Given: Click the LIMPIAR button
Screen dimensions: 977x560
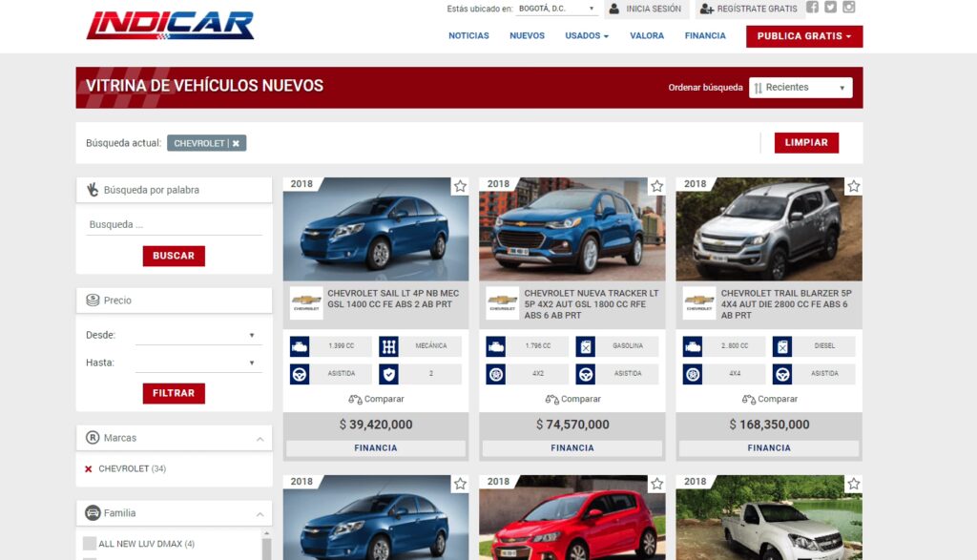Looking at the screenshot, I should 806,143.
